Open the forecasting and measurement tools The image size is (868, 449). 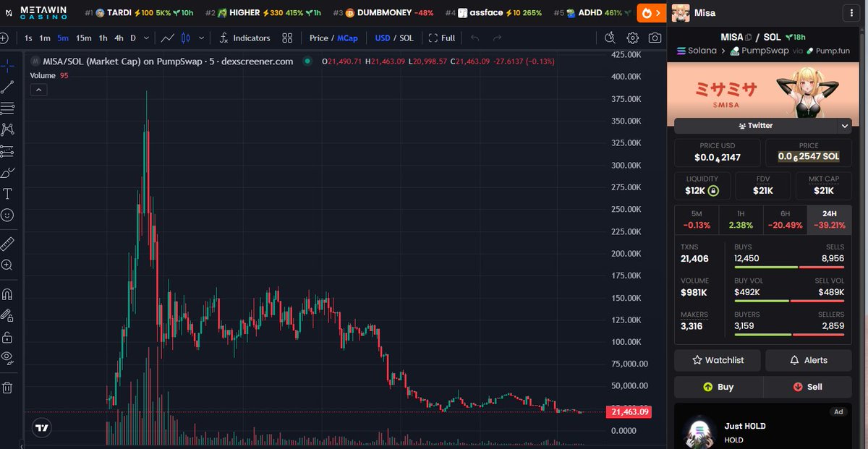tap(8, 151)
